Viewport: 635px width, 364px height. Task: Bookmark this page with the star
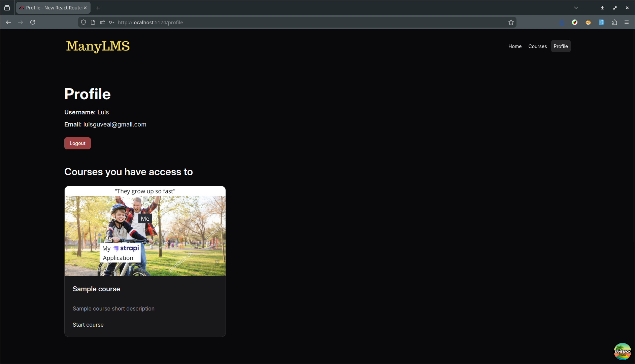point(511,22)
